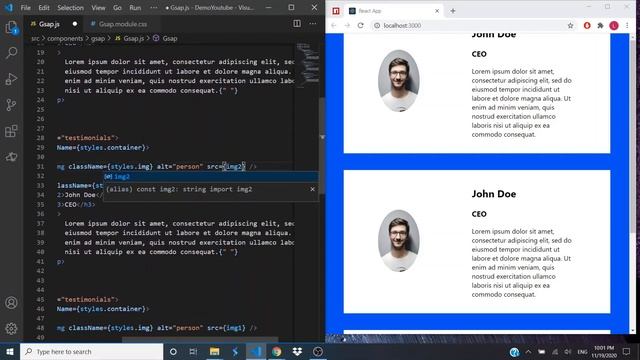The width and height of the screenshot is (640, 360).
Task: Open the editor More Actions menu
Action: [x=313, y=24]
